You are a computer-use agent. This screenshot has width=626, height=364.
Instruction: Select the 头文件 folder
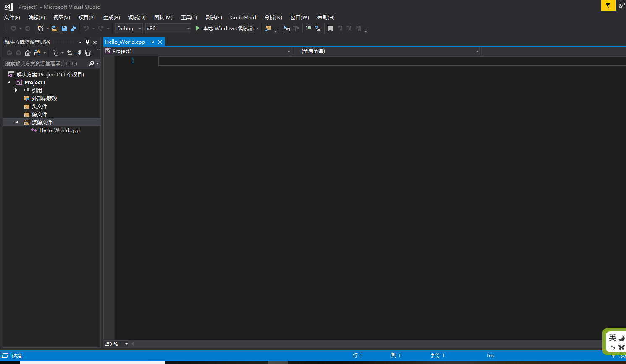pos(39,106)
